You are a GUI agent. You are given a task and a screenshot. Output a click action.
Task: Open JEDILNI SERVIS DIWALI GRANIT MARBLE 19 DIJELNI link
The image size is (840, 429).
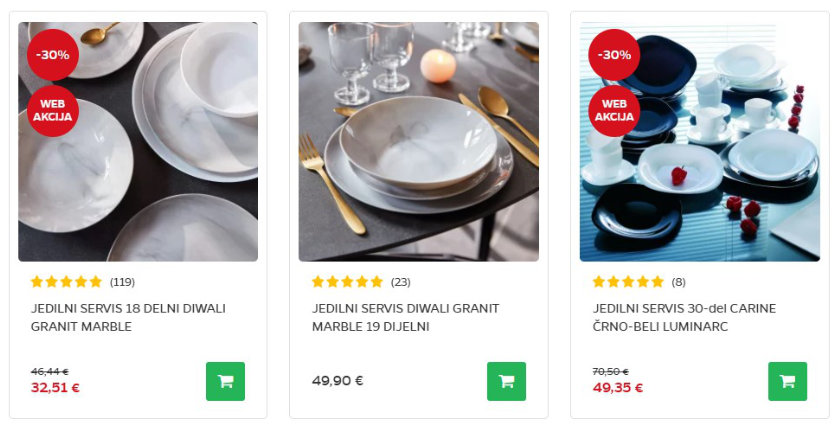[x=405, y=317]
